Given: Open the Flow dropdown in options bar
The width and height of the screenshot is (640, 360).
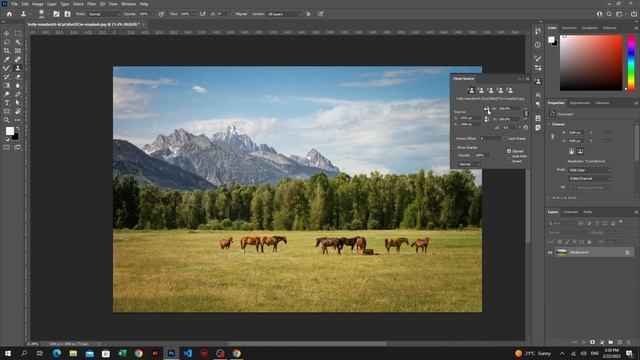Looking at the screenshot, I should (x=193, y=14).
